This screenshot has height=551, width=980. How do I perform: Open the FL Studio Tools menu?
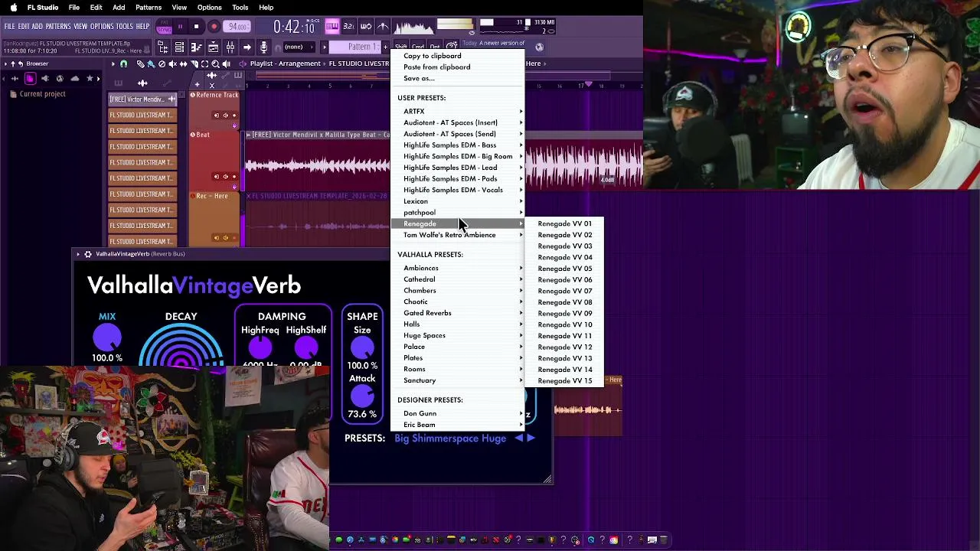coord(125,26)
